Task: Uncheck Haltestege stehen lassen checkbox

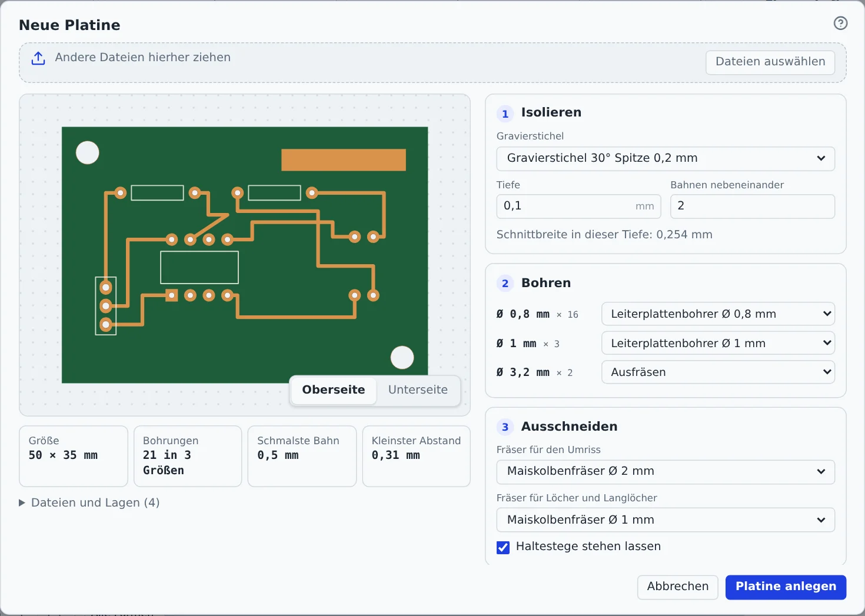Action: point(503,547)
